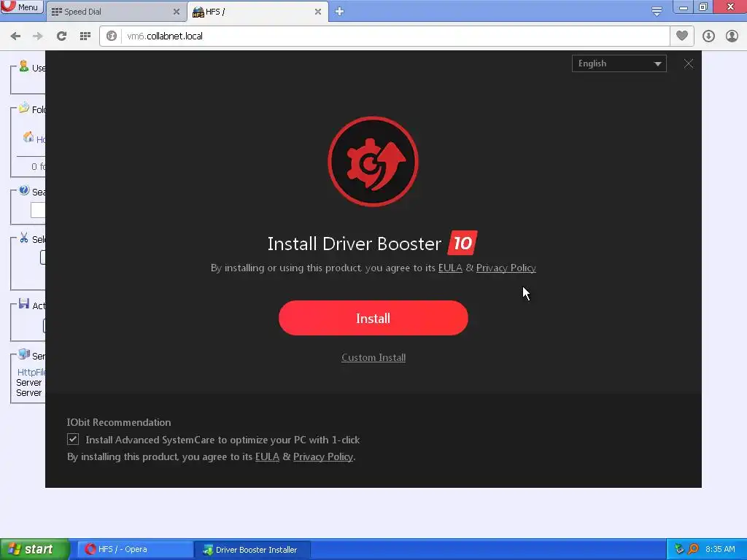Viewport: 747px width, 560px height.
Task: Go back using the back arrow
Action: coord(15,36)
